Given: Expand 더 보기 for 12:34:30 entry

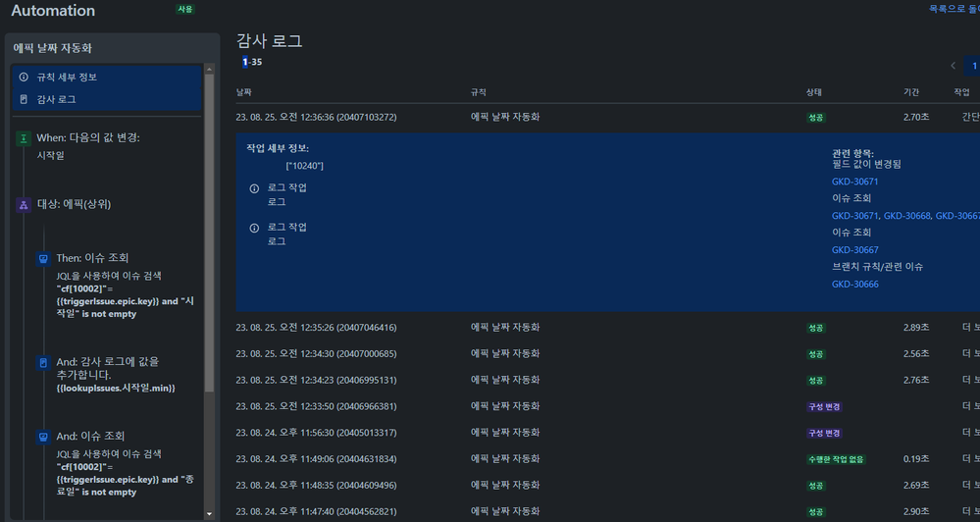Looking at the screenshot, I should (x=970, y=354).
